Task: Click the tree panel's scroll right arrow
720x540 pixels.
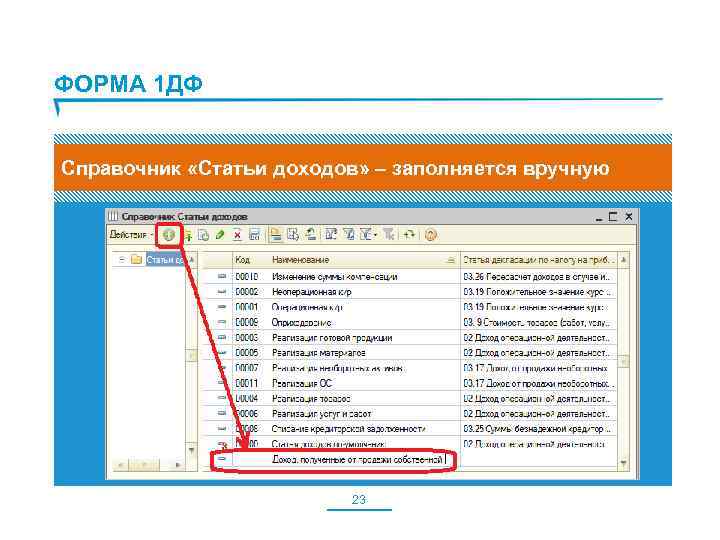Action: (178, 465)
